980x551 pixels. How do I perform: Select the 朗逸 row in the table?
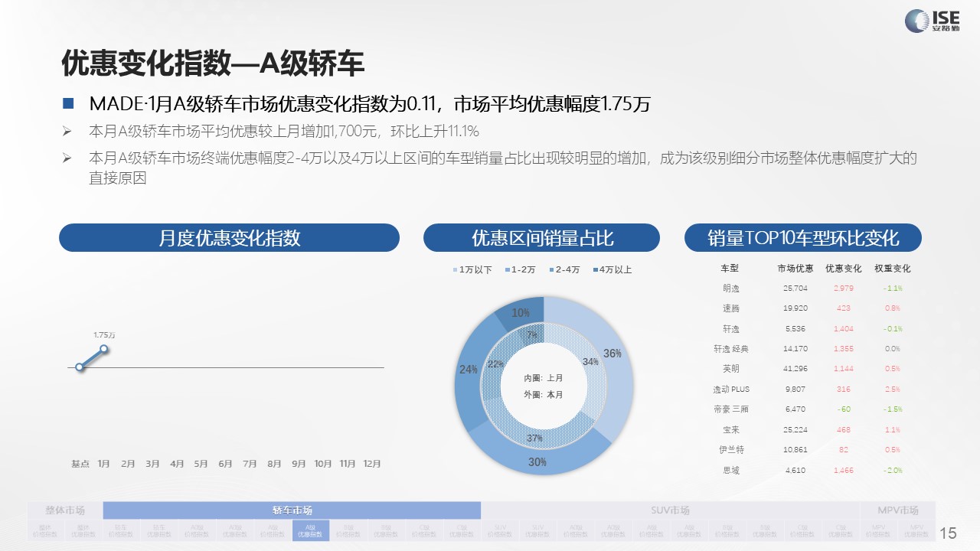pos(731,289)
